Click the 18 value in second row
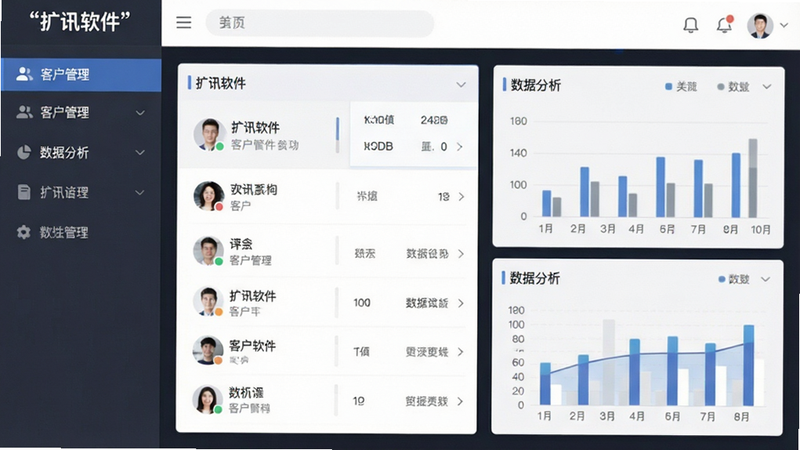 (444, 196)
